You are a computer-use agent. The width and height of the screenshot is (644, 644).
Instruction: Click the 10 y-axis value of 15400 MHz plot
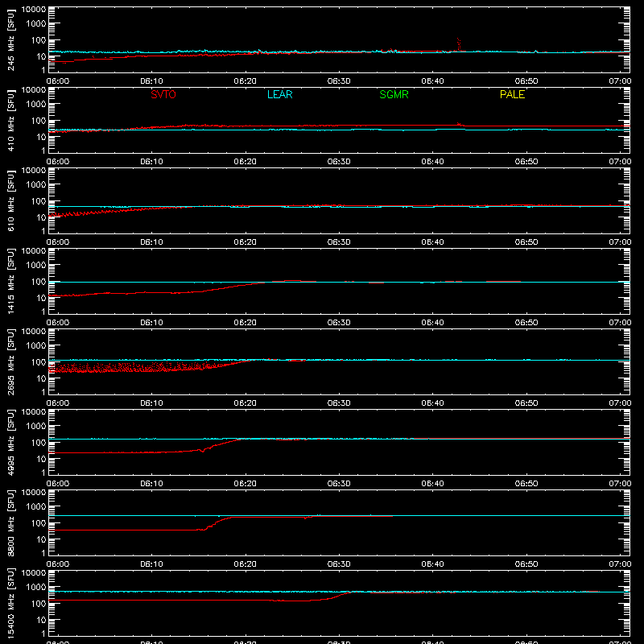[x=41, y=620]
